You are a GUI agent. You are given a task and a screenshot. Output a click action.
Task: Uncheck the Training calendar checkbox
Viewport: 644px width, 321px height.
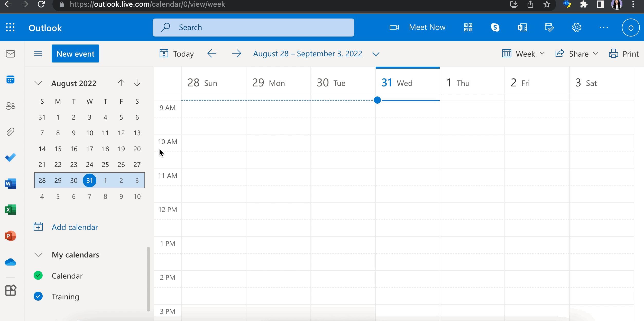pos(38,296)
